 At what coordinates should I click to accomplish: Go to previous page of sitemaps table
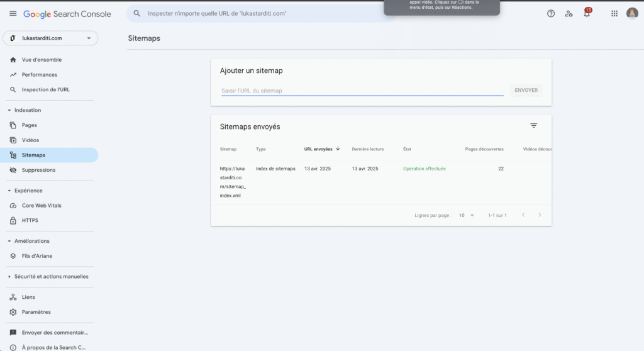click(x=523, y=215)
